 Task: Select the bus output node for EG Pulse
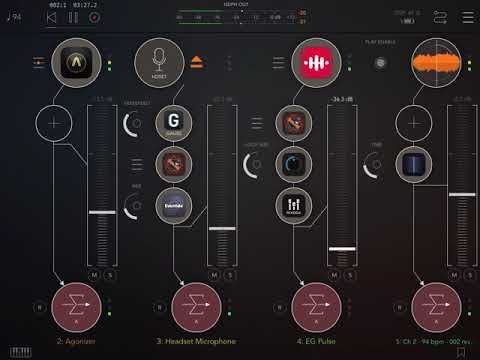click(316, 307)
